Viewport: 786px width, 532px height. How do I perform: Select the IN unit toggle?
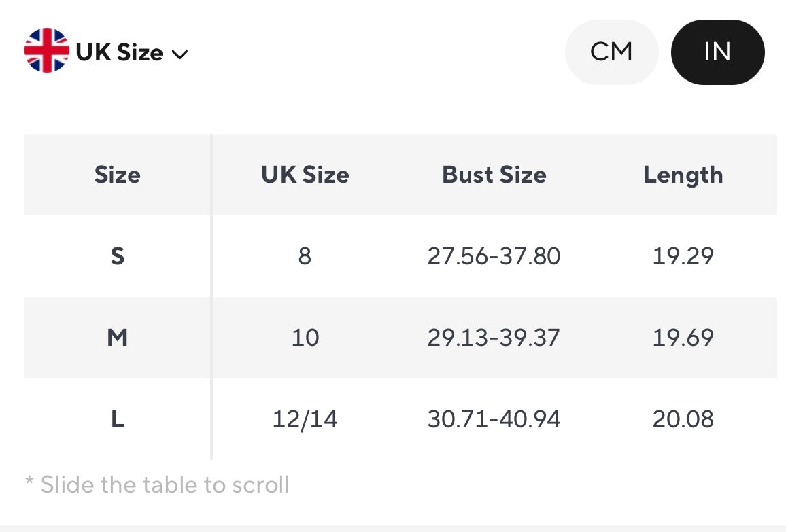click(x=717, y=52)
